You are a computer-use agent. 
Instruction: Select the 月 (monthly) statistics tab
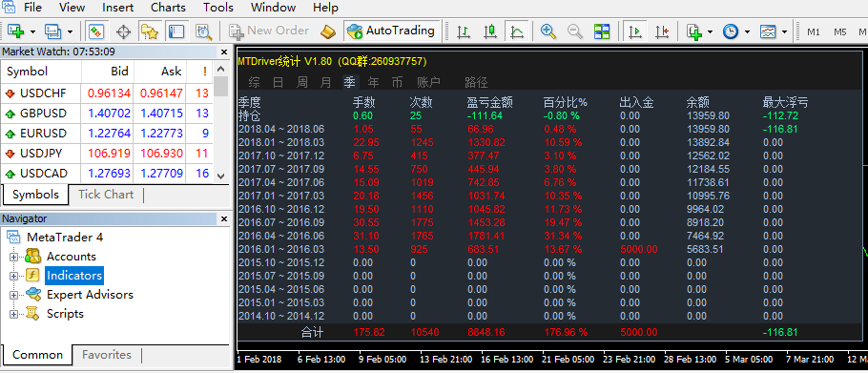326,82
